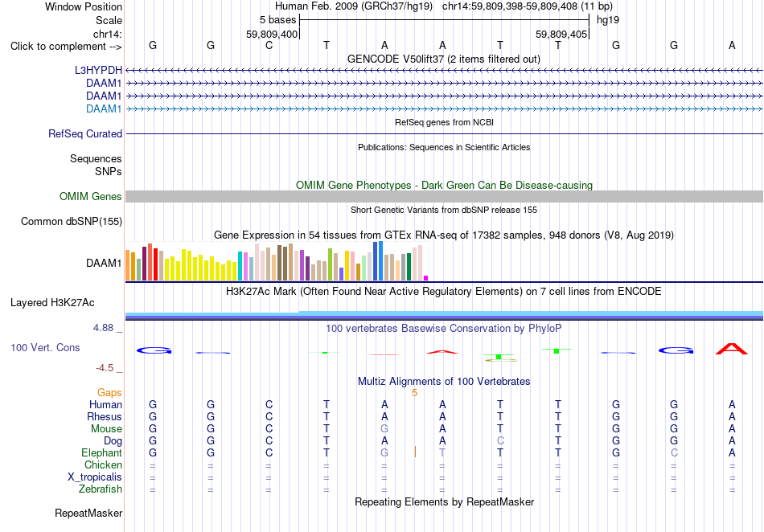Select the Zebrafish species label
Viewport: 764px width, 532px height.
[101, 489]
